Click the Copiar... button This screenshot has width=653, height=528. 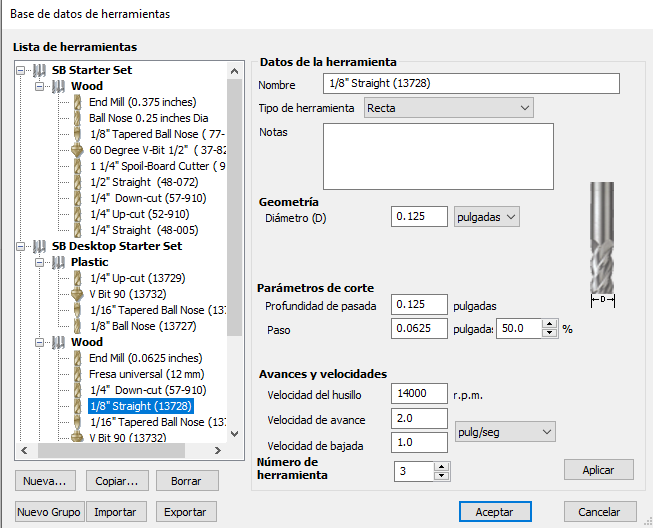(117, 481)
